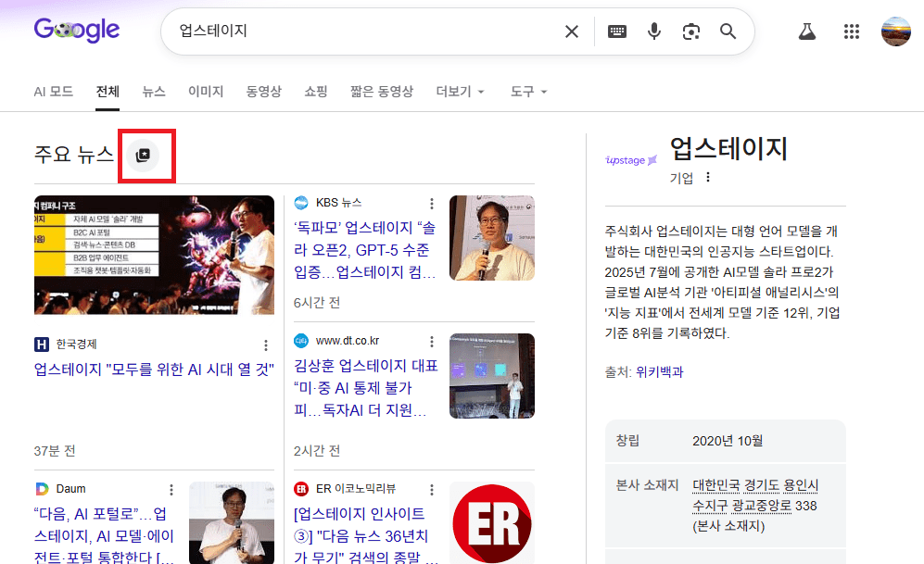Open Google Lens image search
Viewport: 924px width, 564px height.
(x=690, y=31)
